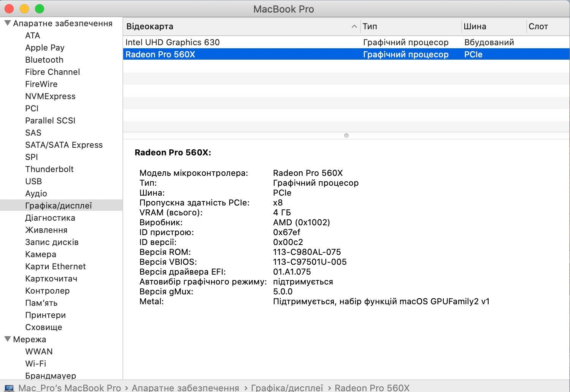Click the VRAM value 4 ГБ
Viewport: 570px width, 392px height.
[x=282, y=212]
